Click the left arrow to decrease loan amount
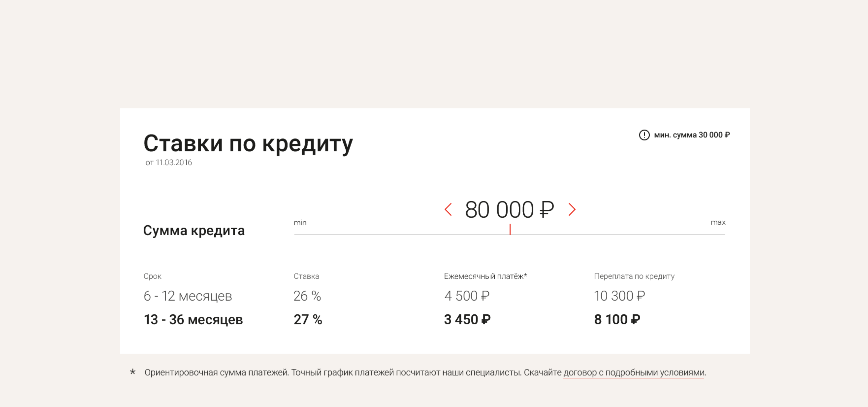This screenshot has height=407, width=868. 448,209
